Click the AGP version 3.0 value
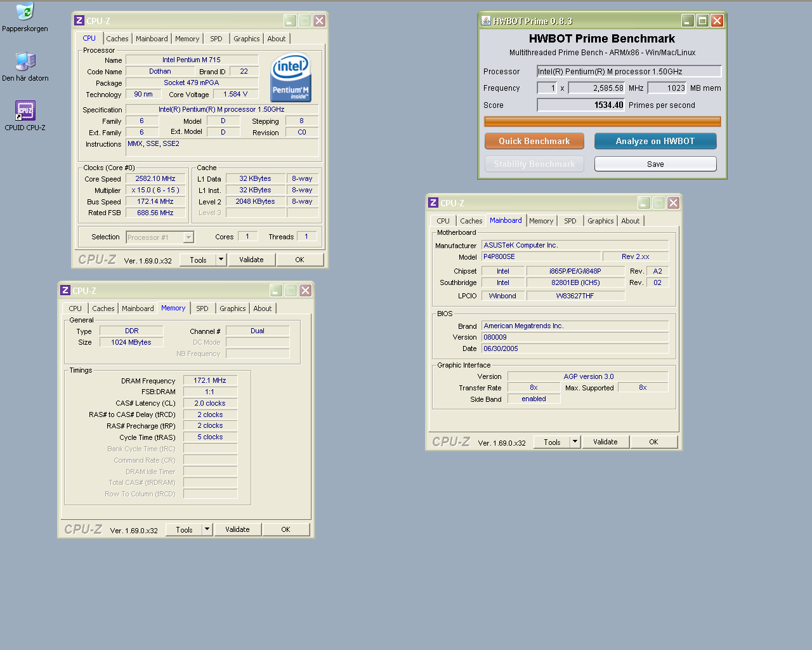The width and height of the screenshot is (812, 650). click(x=588, y=376)
